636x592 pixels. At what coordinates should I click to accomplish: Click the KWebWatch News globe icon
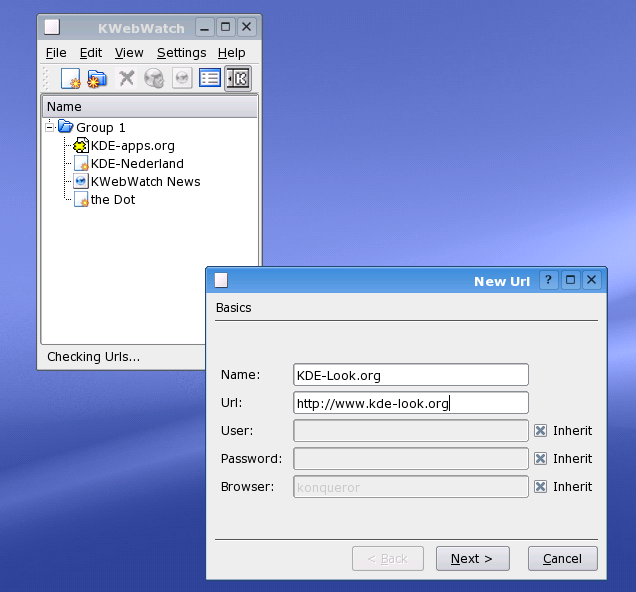point(81,181)
